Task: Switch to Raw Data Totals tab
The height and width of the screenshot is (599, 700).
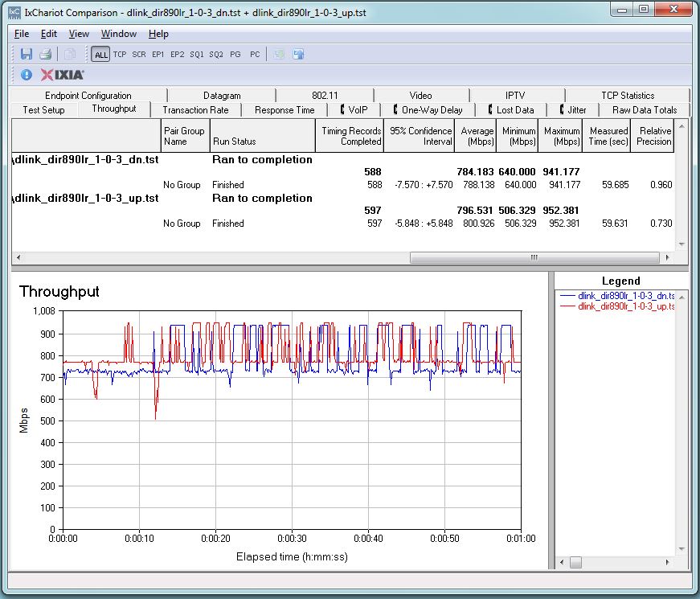Action: [x=645, y=110]
